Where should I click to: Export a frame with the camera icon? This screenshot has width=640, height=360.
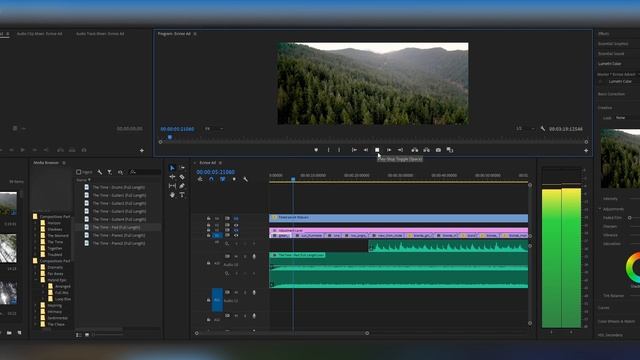438,150
